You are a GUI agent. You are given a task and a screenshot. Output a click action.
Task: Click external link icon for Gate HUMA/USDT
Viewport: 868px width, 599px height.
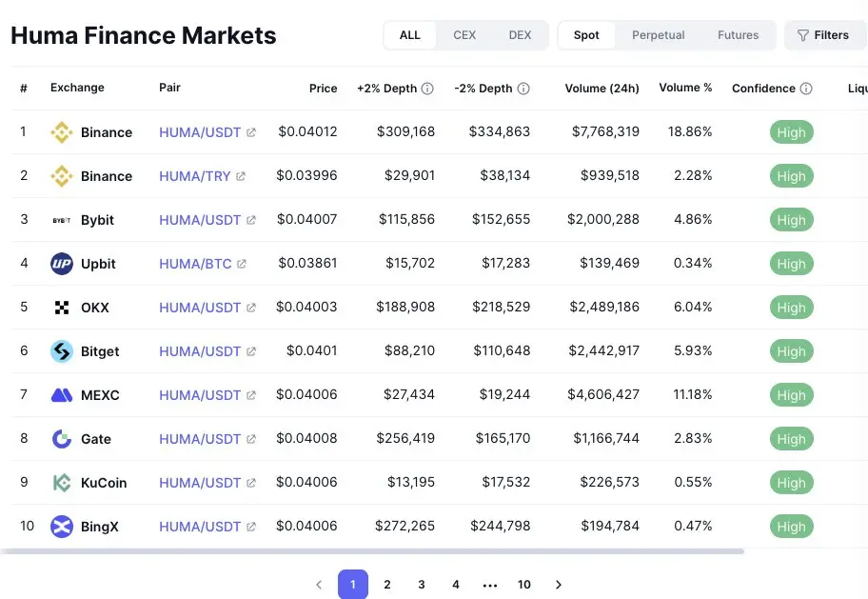tap(250, 439)
